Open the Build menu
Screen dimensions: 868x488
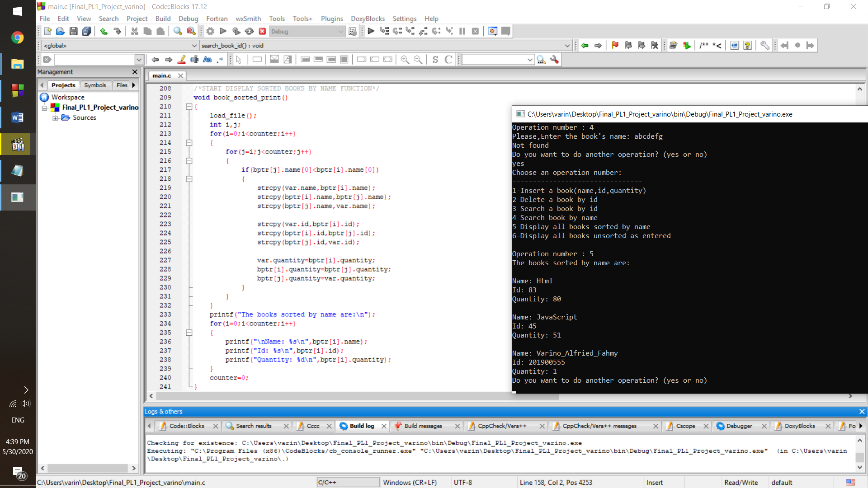click(163, 19)
